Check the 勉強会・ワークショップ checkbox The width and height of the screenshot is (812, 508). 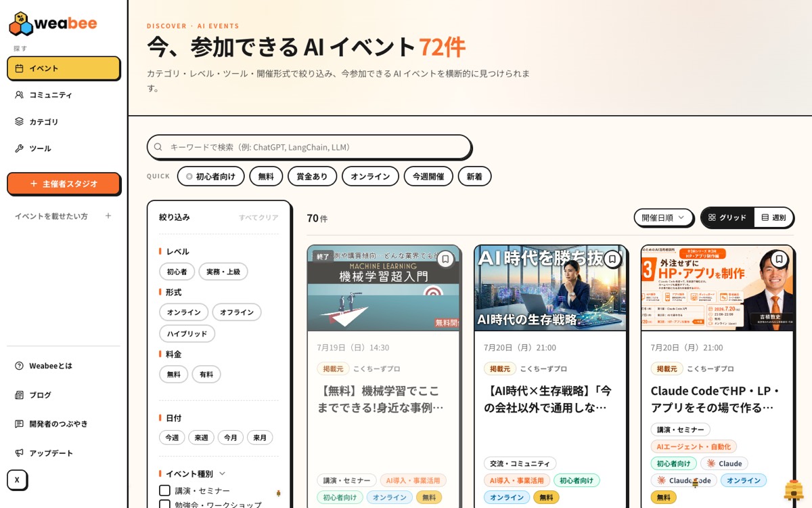(164, 505)
